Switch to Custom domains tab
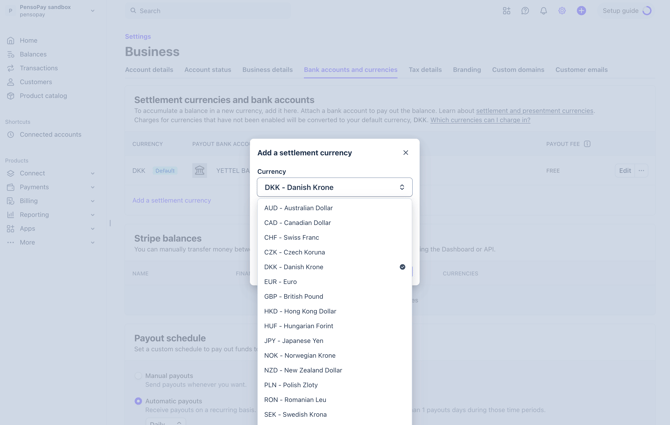This screenshot has height=425, width=670. pyautogui.click(x=518, y=70)
